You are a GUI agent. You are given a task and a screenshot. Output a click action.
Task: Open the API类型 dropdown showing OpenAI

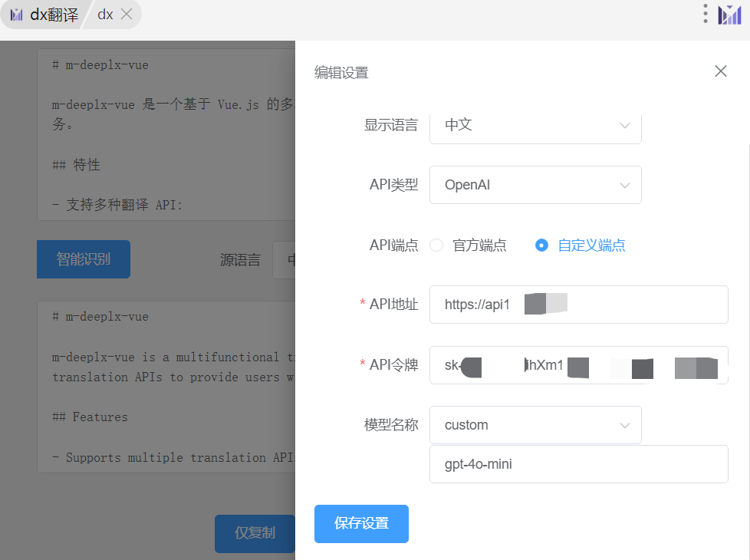pyautogui.click(x=535, y=185)
